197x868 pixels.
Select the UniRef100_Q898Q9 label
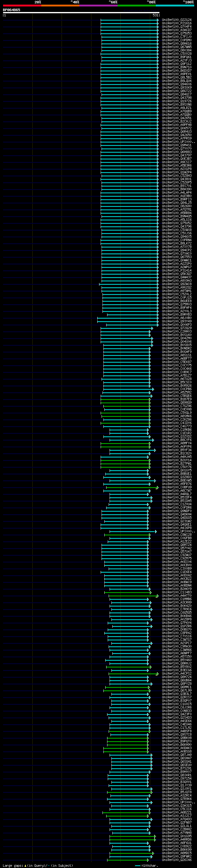[x=176, y=402]
